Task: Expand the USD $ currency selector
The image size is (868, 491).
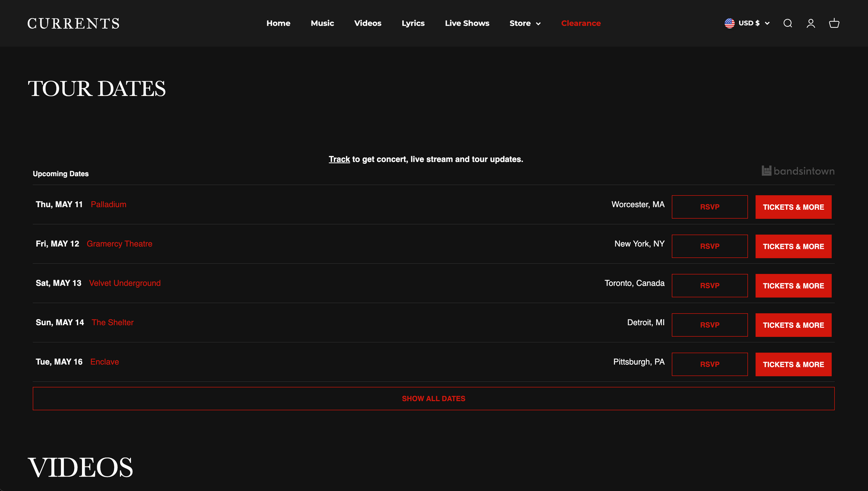Action: pyautogui.click(x=754, y=23)
